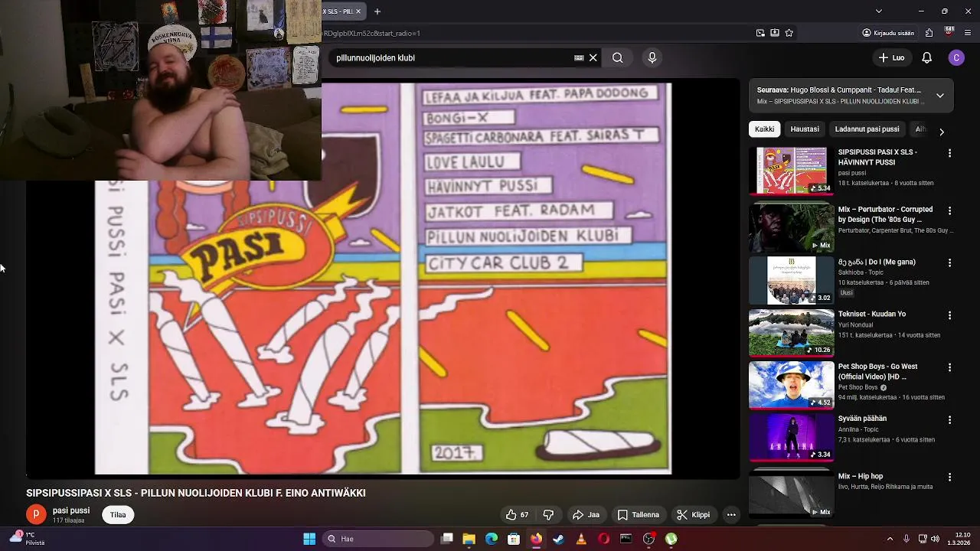Viewport: 980px width, 551px height.
Task: Click the YouTube search magnifier button
Action: (618, 57)
